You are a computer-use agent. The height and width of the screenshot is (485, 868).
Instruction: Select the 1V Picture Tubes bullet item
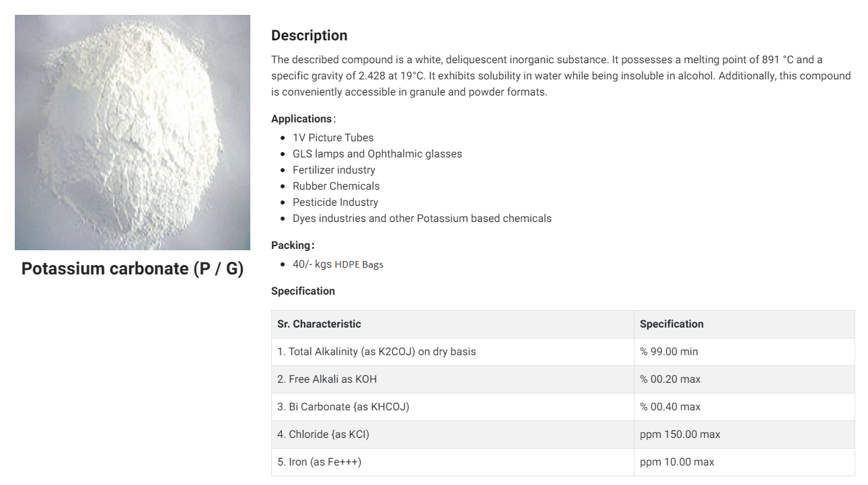click(333, 138)
